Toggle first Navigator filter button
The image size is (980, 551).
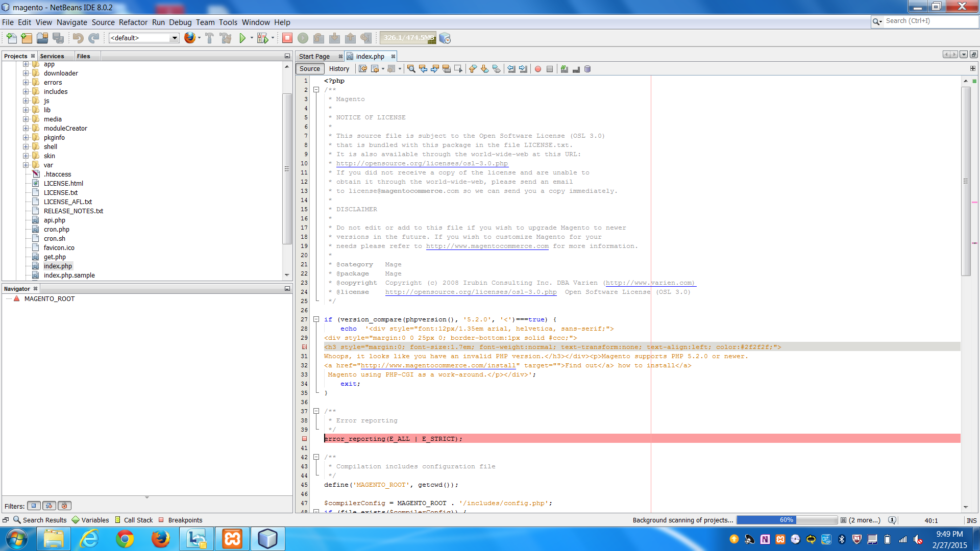pos(34,506)
